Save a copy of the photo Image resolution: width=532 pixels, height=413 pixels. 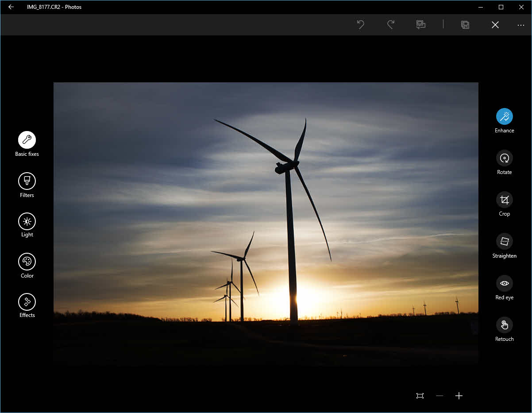click(465, 25)
